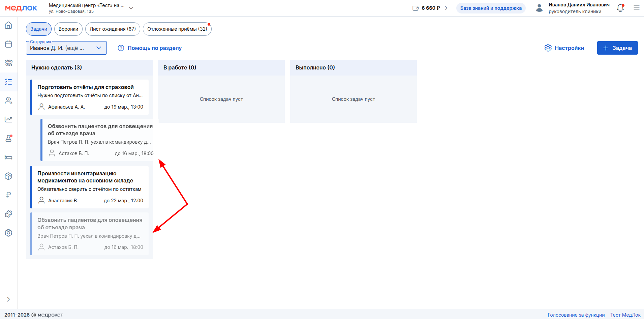Open the analytics chart sidebar icon
The width and height of the screenshot is (644, 319).
[x=8, y=119]
